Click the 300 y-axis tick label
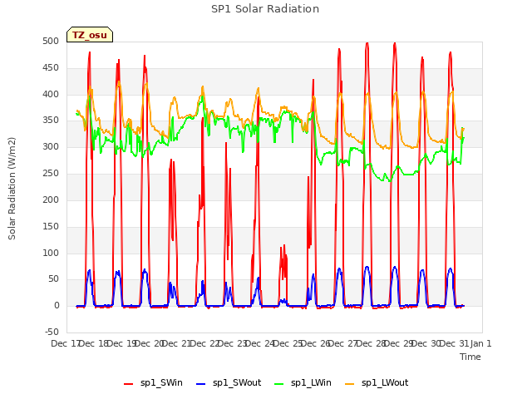Viewport: 532px width, 399px height. coord(51,146)
